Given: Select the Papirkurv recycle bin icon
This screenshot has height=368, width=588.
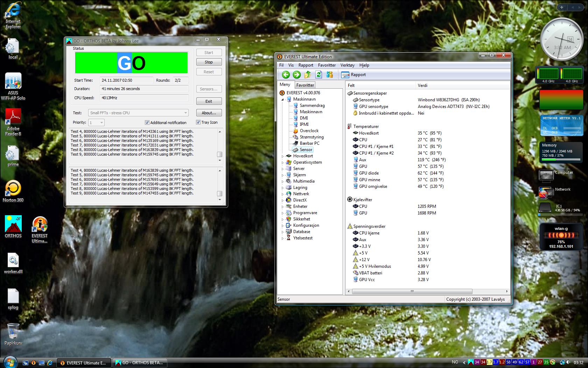Looking at the screenshot, I should pos(13,334).
